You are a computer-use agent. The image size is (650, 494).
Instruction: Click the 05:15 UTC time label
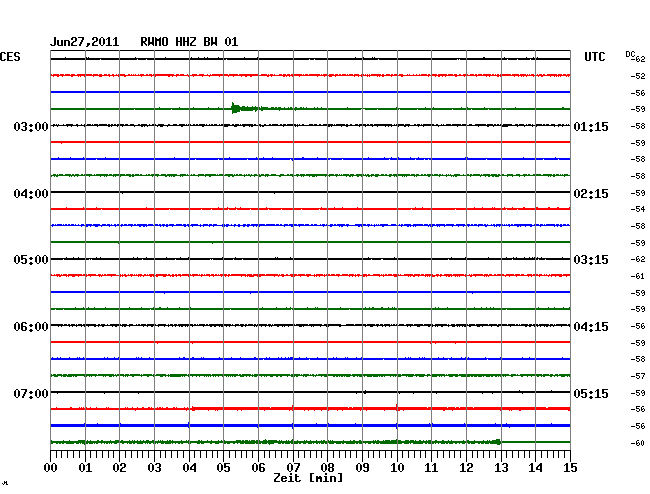(x=591, y=393)
